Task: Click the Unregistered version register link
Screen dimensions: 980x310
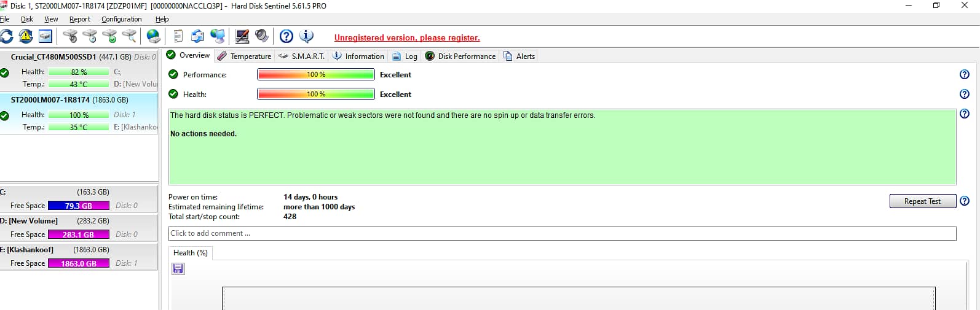Action: click(407, 37)
